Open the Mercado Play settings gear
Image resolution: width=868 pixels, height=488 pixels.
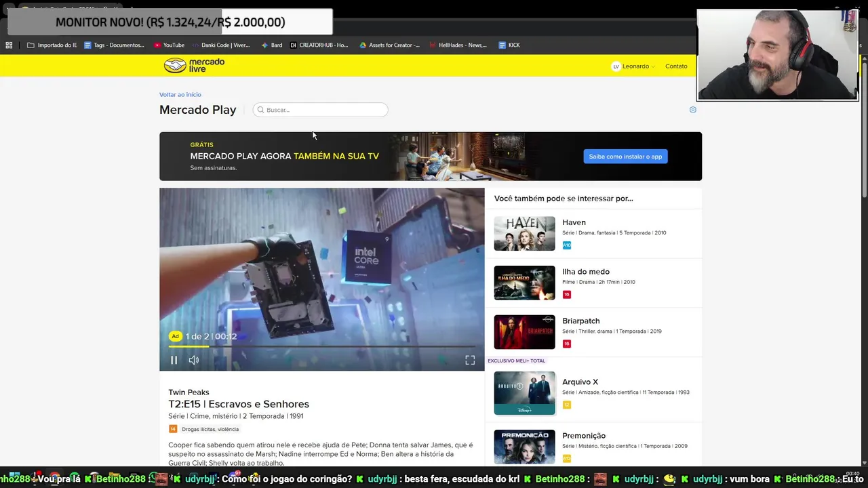point(692,110)
